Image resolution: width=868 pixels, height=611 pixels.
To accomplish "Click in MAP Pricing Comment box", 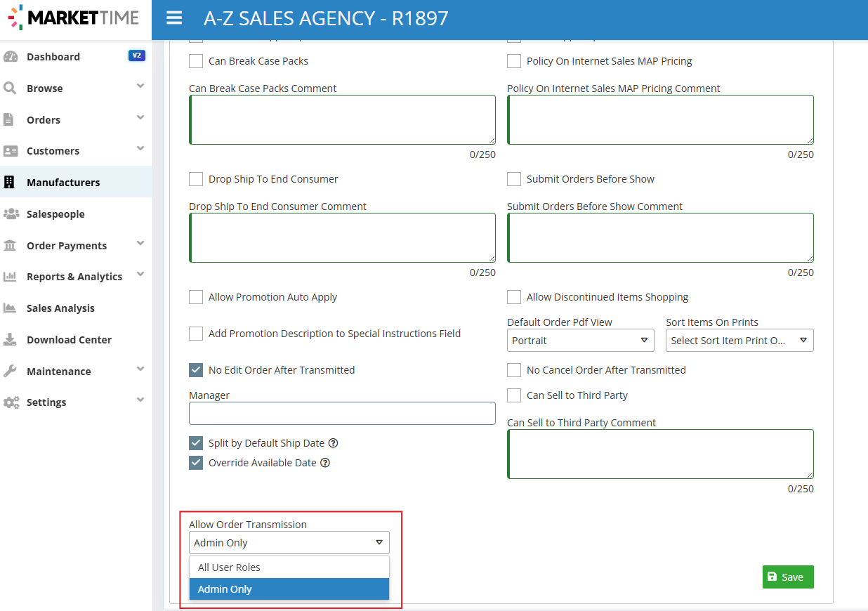I will (x=660, y=120).
